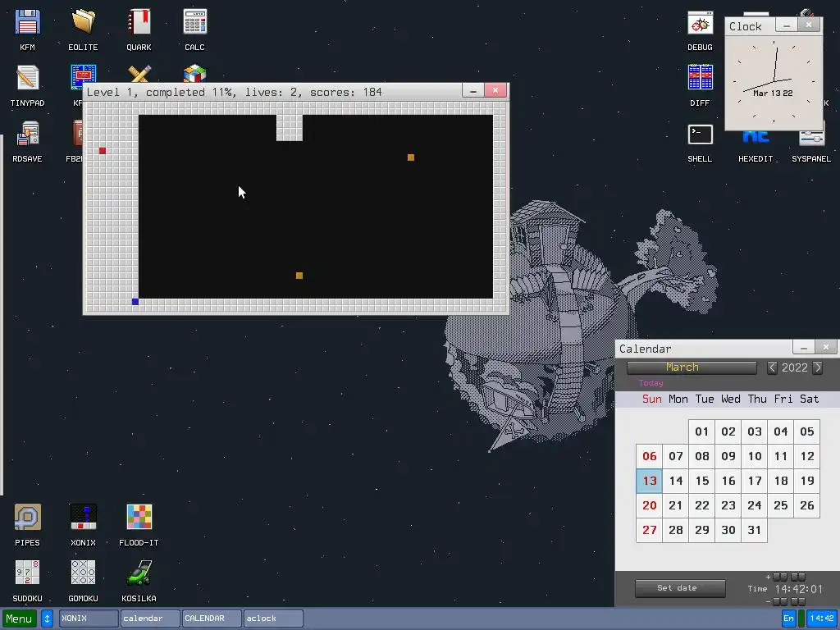Select Sunday 27 in Calendar
The width and height of the screenshot is (840, 630).
650,531
